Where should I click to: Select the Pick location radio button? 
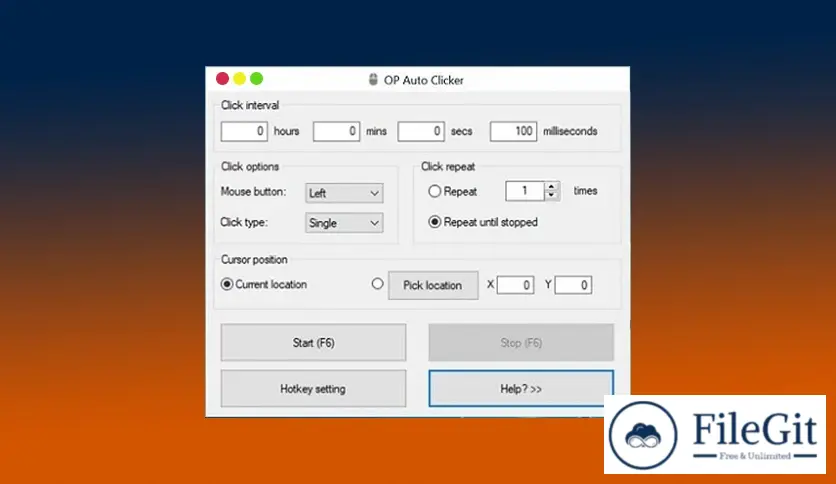[x=377, y=284]
